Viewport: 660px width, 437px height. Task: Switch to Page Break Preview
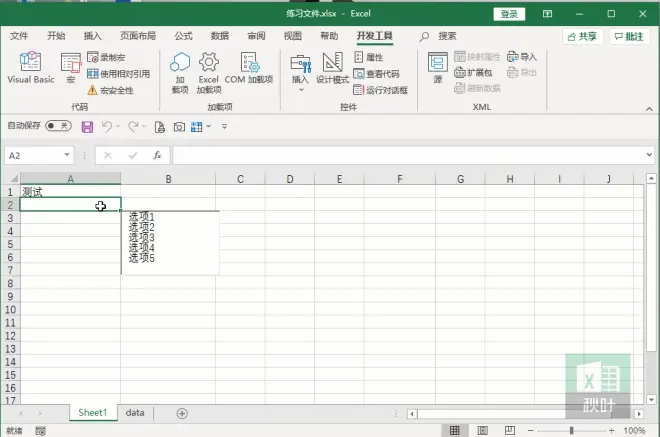pyautogui.click(x=510, y=430)
